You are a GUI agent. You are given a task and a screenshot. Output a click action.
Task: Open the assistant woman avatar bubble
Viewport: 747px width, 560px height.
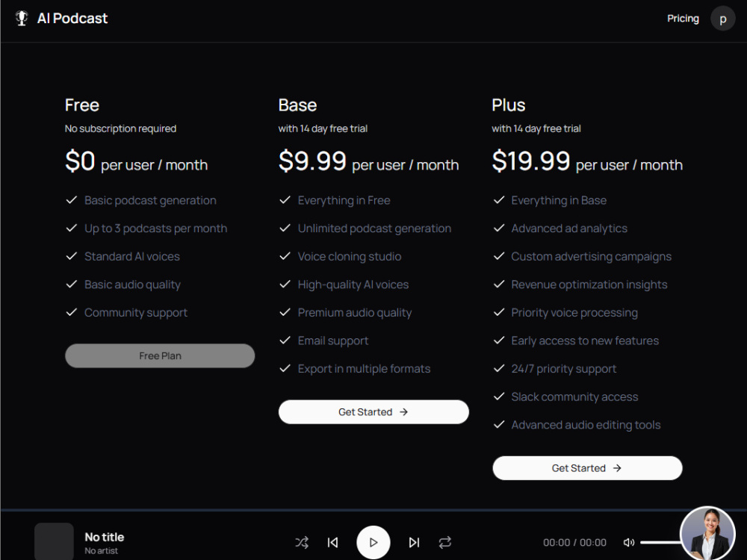coord(707,533)
